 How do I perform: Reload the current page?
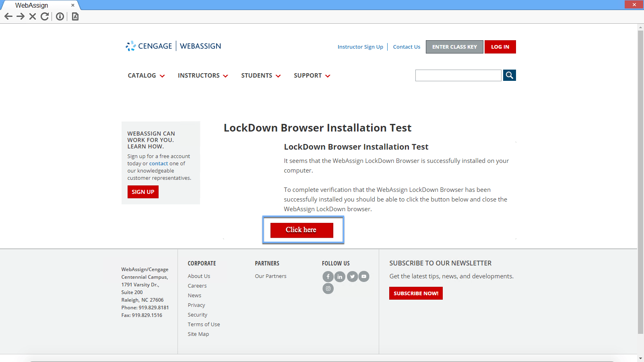point(44,16)
